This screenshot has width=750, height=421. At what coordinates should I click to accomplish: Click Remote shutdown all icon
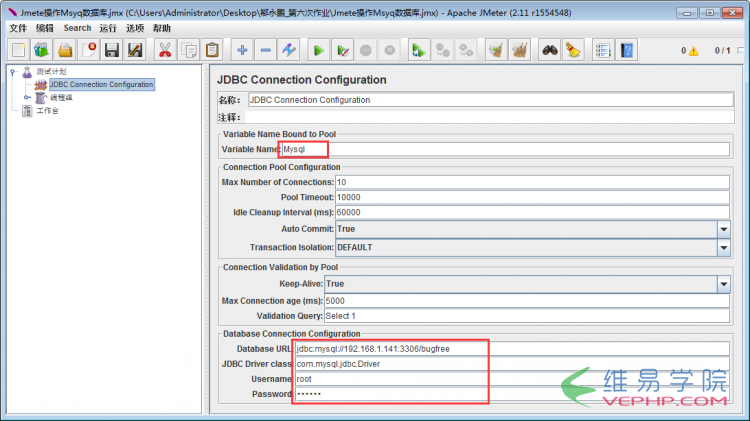click(x=466, y=50)
